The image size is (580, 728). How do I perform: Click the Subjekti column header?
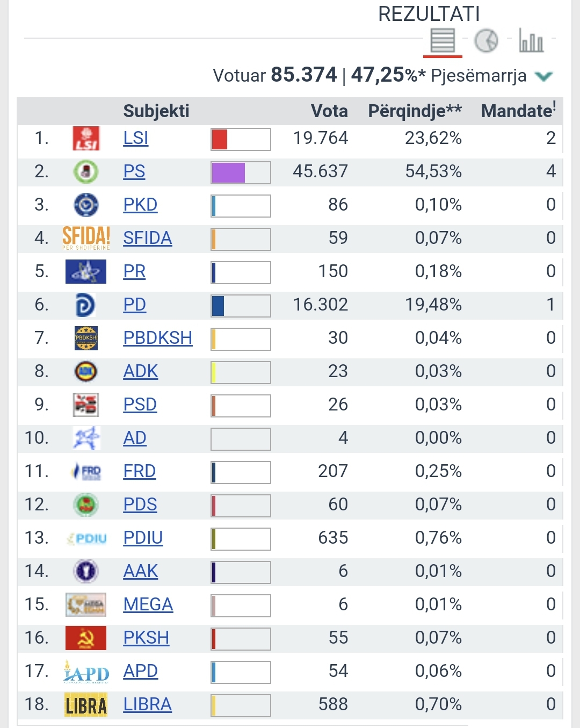(x=156, y=111)
